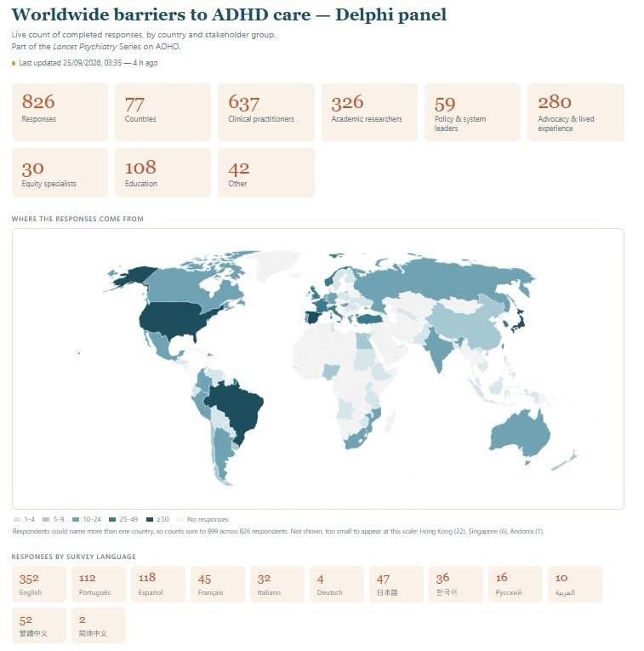
Task: Select the United States on the map
Action: (x=174, y=319)
